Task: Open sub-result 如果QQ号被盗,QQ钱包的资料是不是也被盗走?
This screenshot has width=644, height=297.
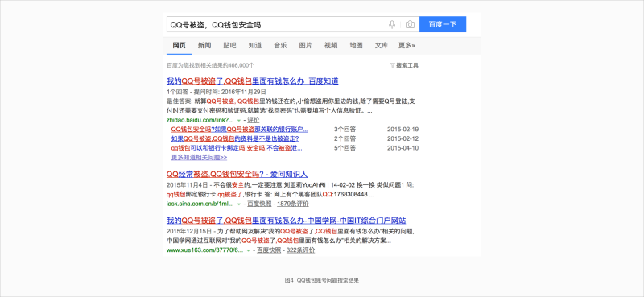Action: coord(235,139)
